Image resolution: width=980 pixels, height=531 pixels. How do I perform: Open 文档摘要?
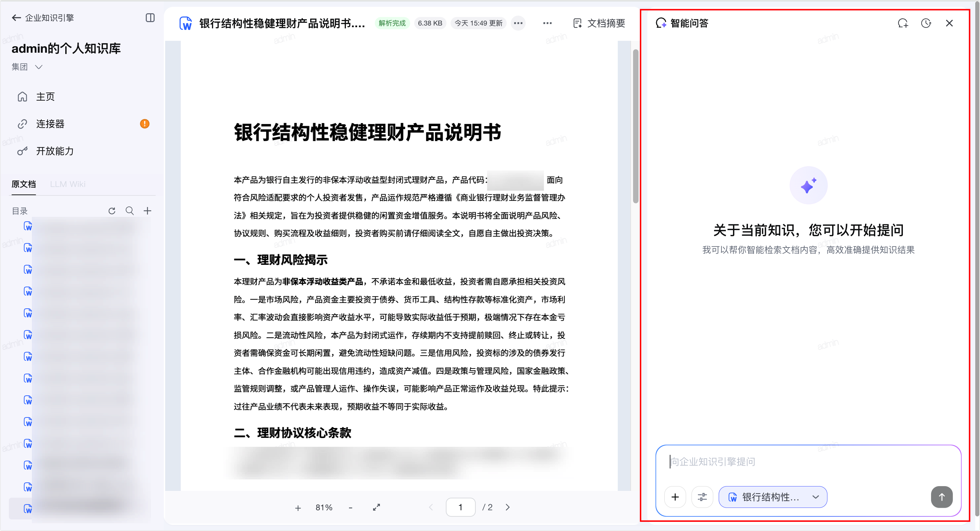[599, 23]
